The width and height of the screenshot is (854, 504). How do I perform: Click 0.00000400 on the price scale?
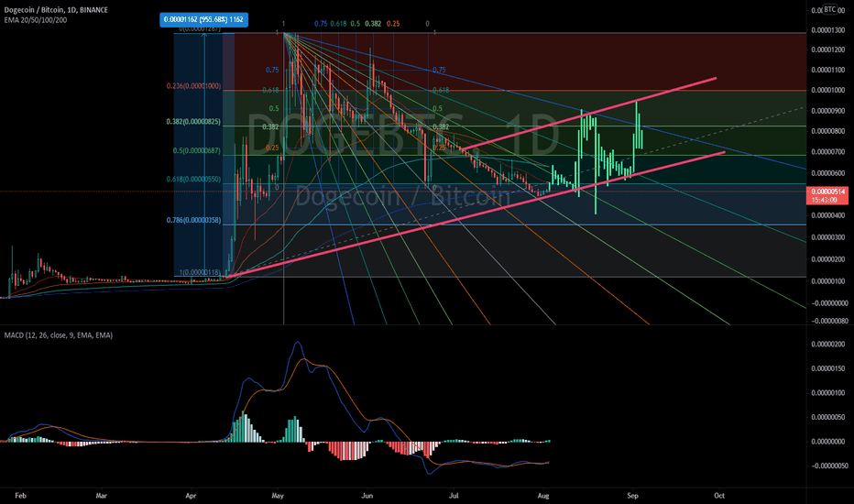(828, 215)
